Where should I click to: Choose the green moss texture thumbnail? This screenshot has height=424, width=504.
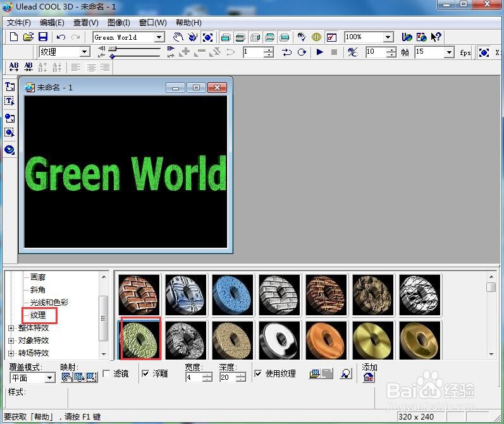click(140, 340)
